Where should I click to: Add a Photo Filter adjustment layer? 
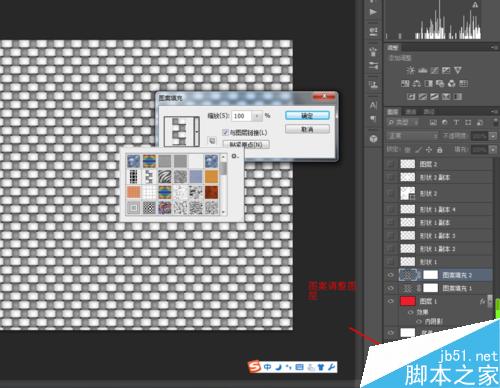click(x=440, y=83)
